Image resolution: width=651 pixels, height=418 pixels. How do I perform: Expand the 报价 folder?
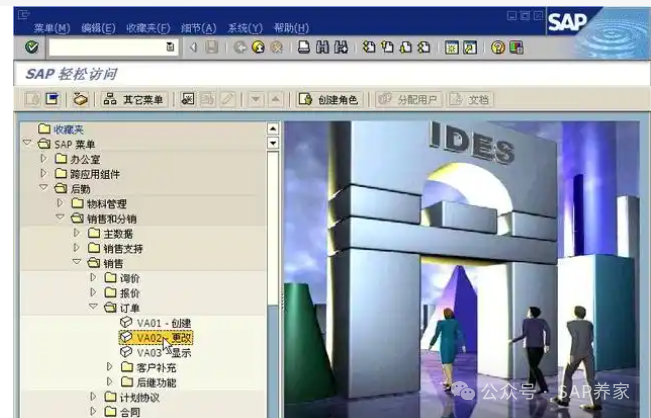[x=93, y=292]
